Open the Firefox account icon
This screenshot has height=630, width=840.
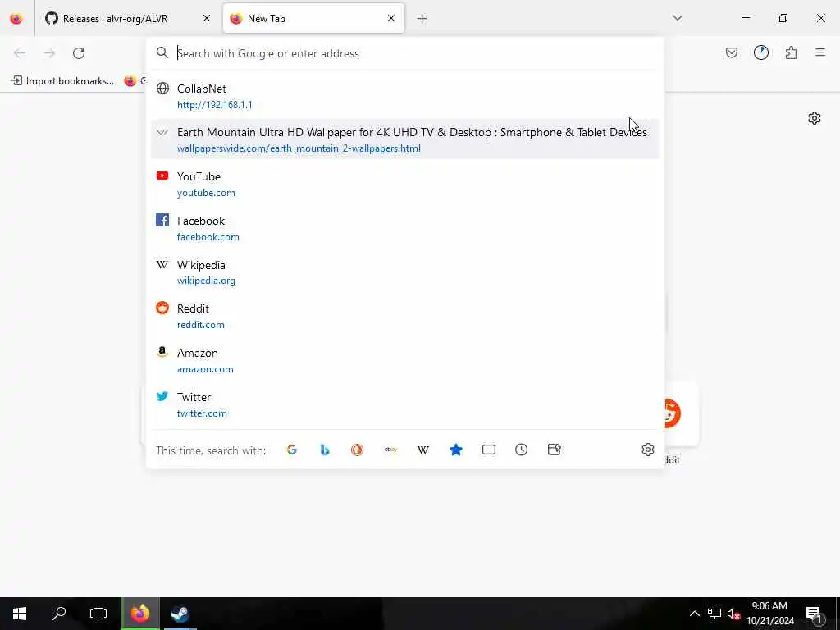(761, 52)
